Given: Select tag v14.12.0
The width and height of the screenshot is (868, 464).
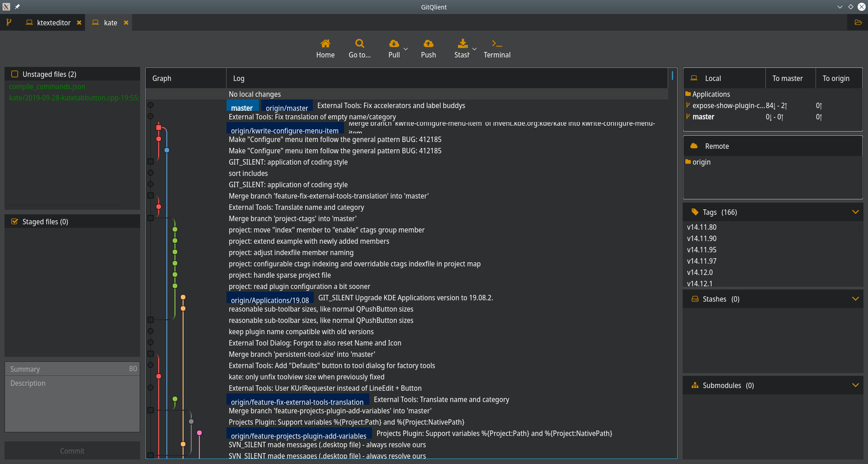Looking at the screenshot, I should (700, 272).
